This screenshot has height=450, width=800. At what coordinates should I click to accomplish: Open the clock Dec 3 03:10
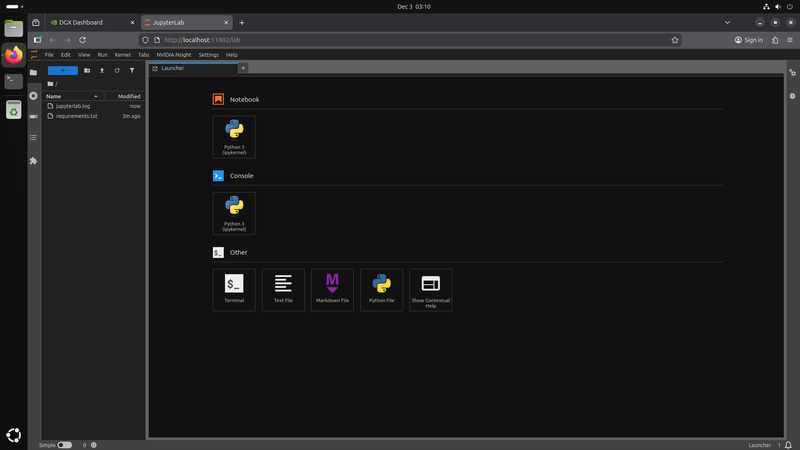click(414, 7)
